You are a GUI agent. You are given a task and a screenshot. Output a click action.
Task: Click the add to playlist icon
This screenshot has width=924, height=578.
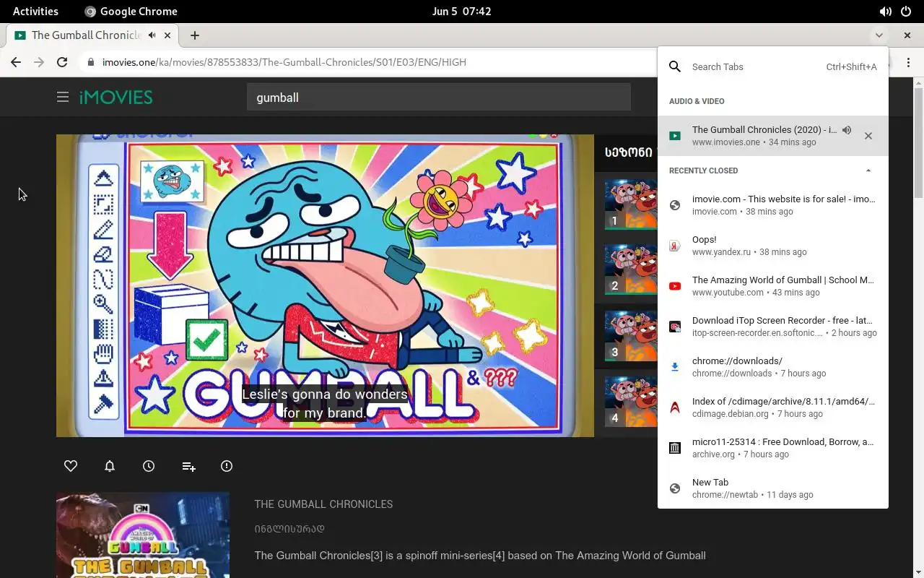pos(188,466)
